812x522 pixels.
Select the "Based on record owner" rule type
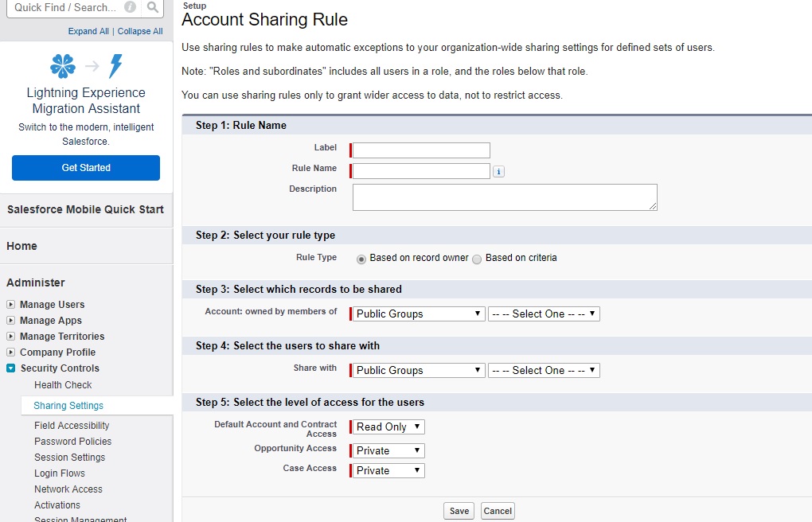362,258
